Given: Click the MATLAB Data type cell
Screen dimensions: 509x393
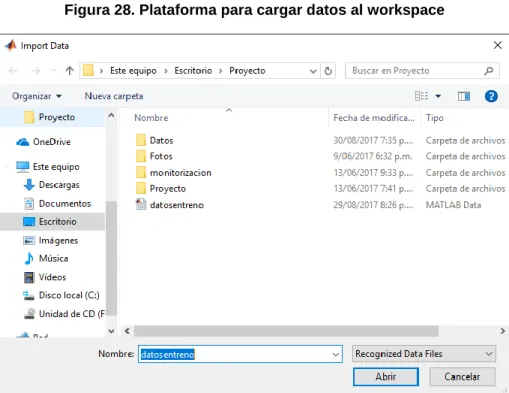Looking at the screenshot, I should pyautogui.click(x=453, y=205).
